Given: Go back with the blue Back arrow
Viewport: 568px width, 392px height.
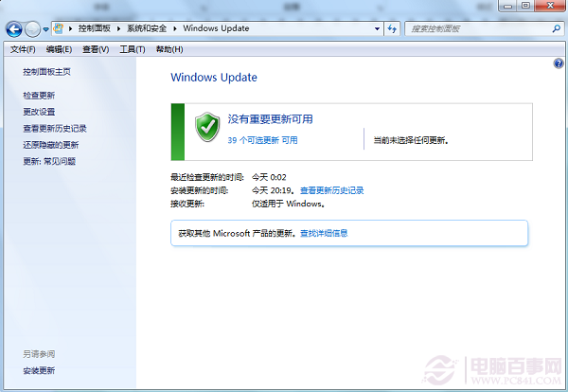Looking at the screenshot, I should tap(14, 29).
